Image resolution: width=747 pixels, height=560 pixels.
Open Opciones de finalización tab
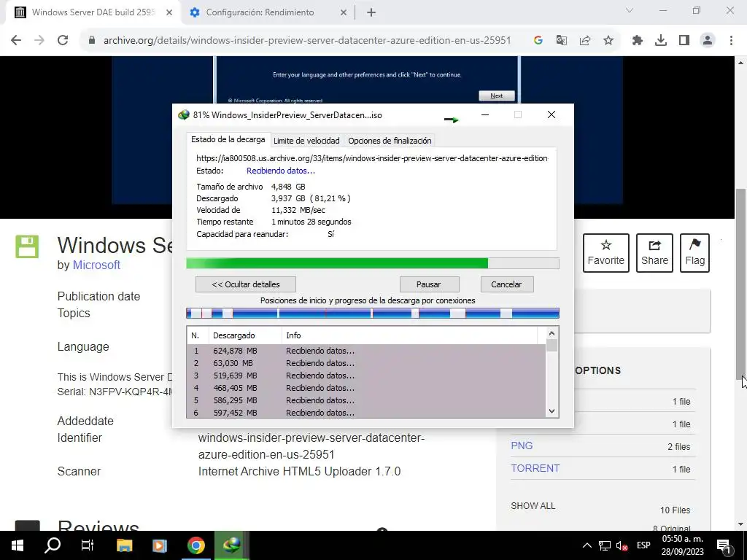coord(390,141)
